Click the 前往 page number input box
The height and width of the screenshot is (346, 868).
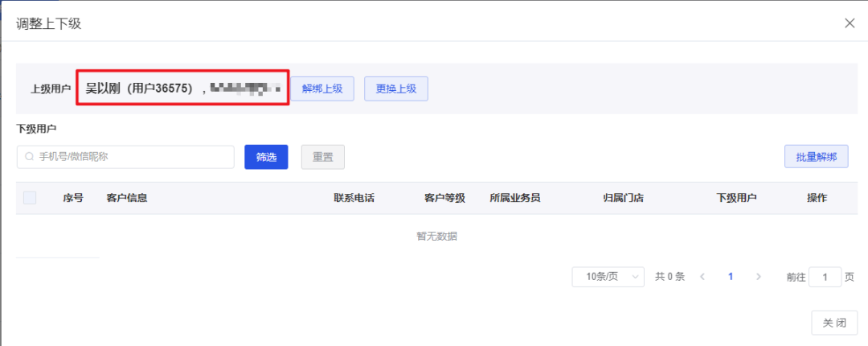[825, 277]
